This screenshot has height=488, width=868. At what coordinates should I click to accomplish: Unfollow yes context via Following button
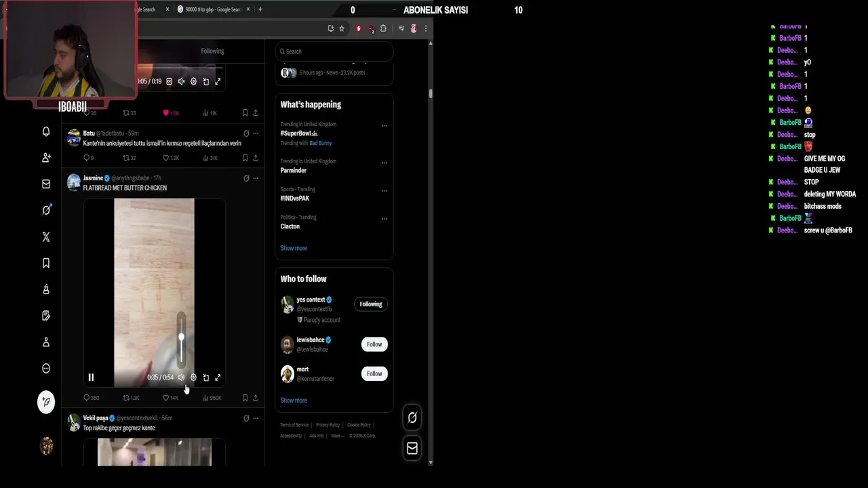[371, 304]
